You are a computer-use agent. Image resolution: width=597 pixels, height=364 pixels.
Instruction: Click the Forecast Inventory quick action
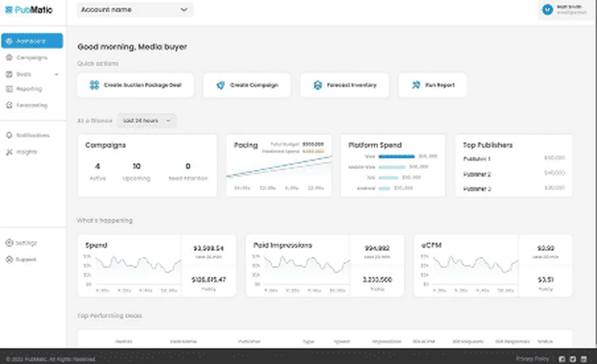[344, 85]
